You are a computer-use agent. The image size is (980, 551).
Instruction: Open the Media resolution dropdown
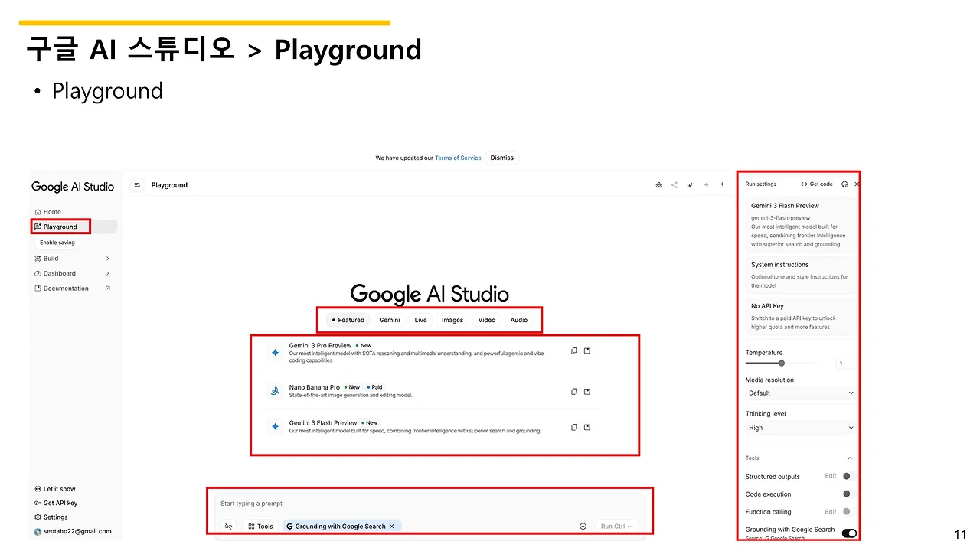click(801, 393)
